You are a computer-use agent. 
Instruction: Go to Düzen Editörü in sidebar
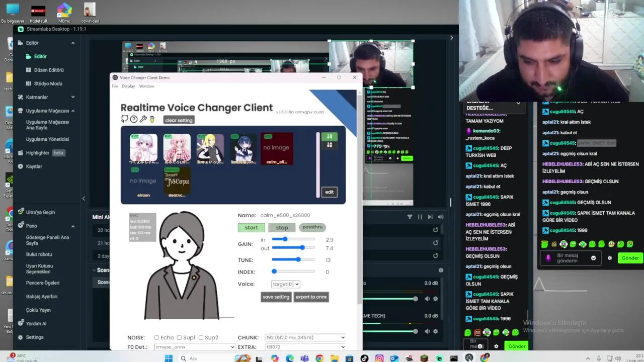49,70
